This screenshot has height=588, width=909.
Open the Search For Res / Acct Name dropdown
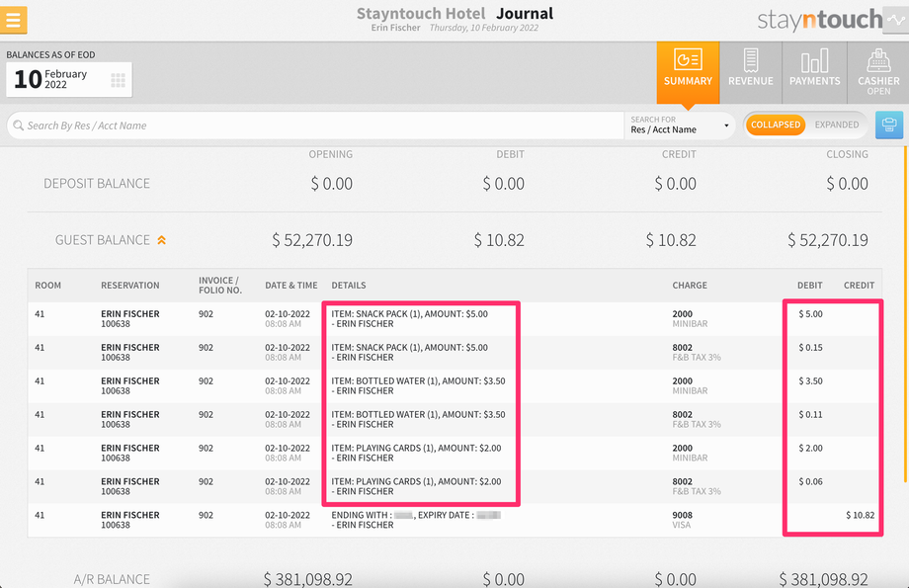coord(680,125)
